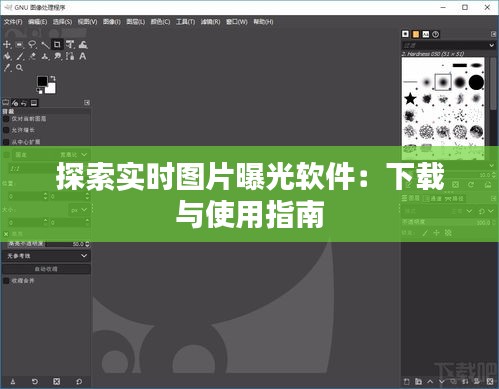Switch to the orange Patterns tab

[416, 34]
